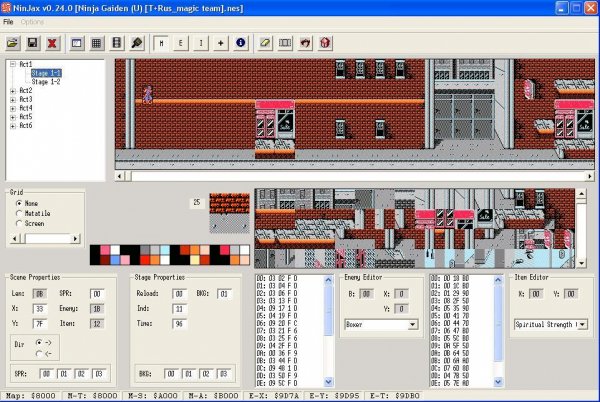The height and width of the screenshot is (402, 600).
Task: Expand the Act3 tree node
Action: (13, 99)
